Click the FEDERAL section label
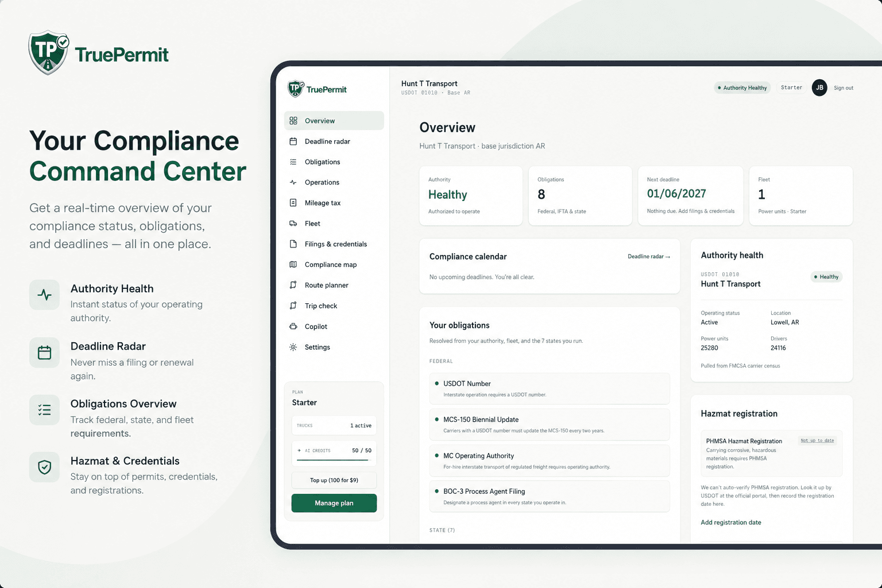 pos(441,361)
